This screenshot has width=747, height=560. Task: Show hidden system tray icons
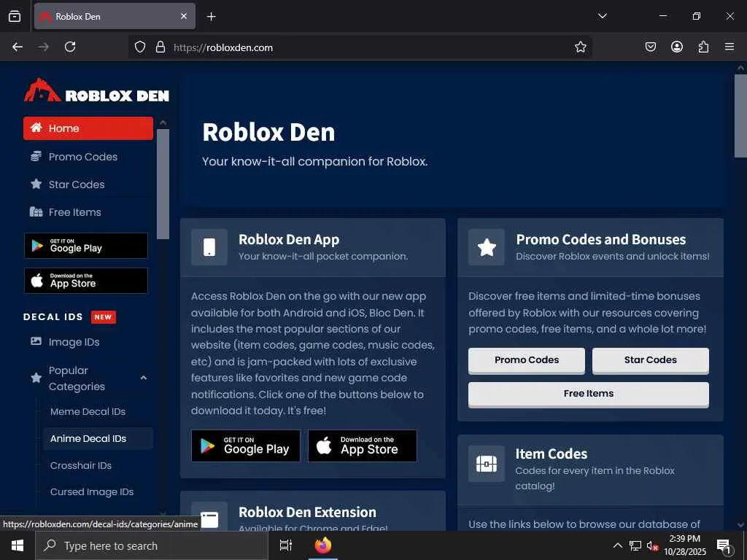(x=617, y=545)
